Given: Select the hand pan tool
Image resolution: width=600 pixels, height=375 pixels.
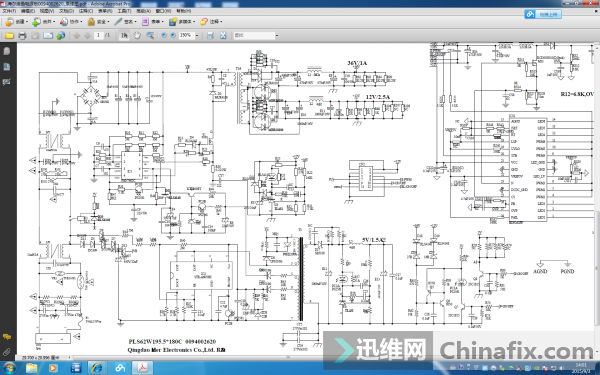Looking at the screenshot, I should 137,35.
